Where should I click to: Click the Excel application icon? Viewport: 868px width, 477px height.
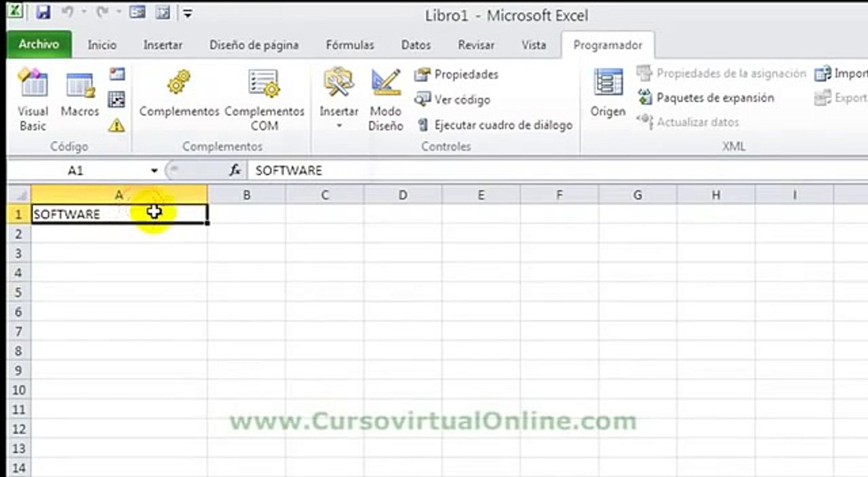14,11
